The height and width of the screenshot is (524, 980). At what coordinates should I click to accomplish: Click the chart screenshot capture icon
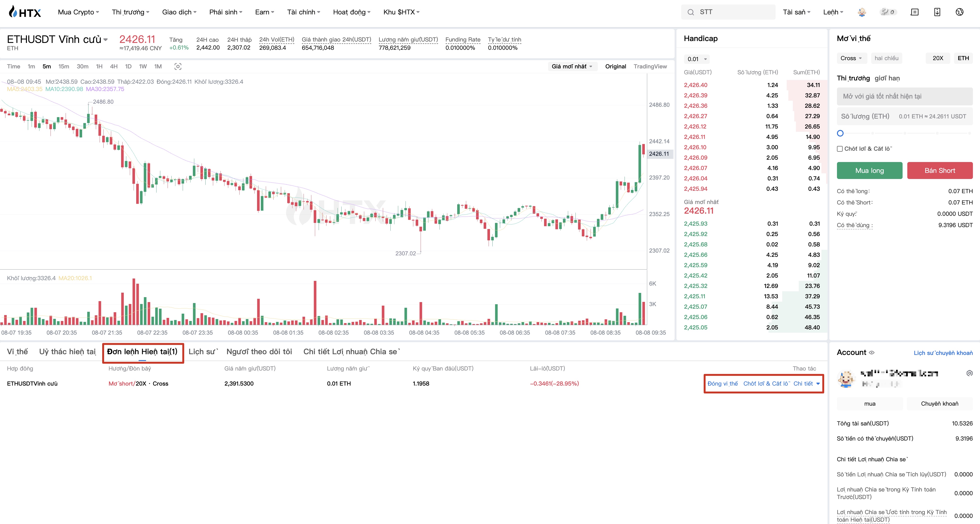coord(178,67)
